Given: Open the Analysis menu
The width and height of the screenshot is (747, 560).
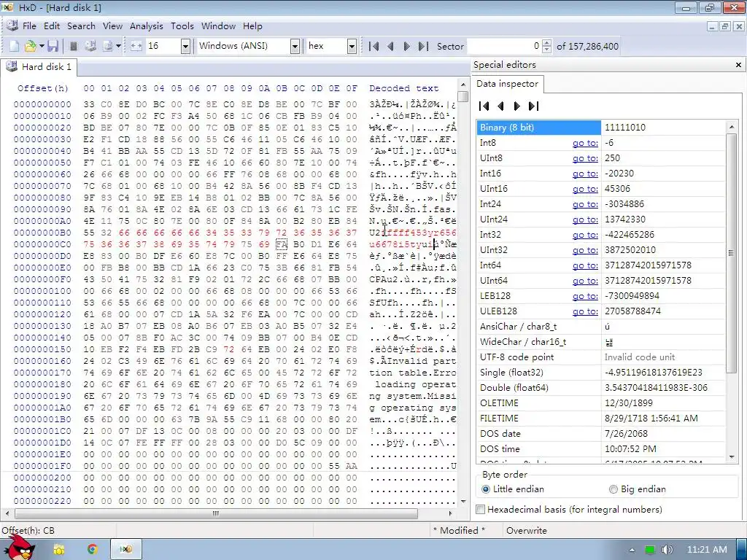Looking at the screenshot, I should 146,26.
